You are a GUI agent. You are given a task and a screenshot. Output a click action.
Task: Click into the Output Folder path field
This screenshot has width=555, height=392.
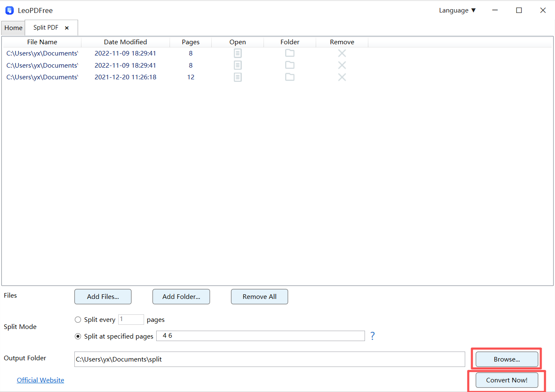coord(270,359)
